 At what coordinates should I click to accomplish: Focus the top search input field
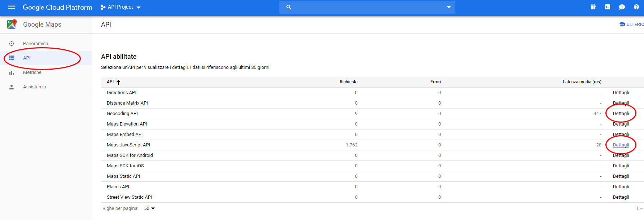367,7
